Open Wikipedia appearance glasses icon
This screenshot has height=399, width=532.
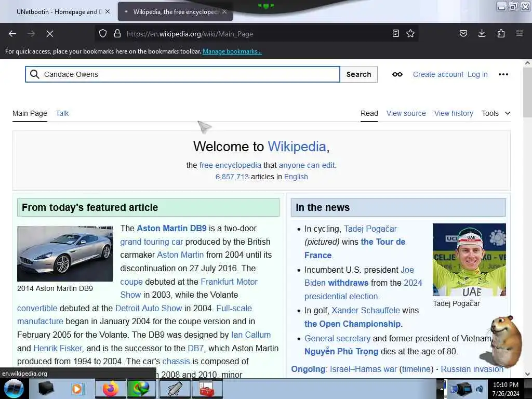pyautogui.click(x=397, y=74)
